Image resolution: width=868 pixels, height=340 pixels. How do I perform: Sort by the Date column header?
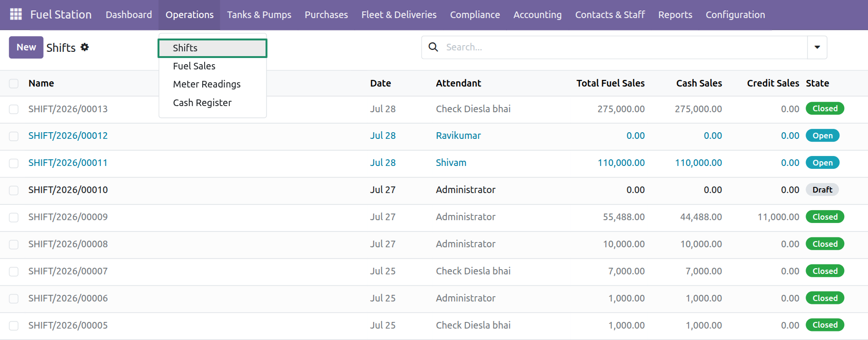(x=381, y=83)
